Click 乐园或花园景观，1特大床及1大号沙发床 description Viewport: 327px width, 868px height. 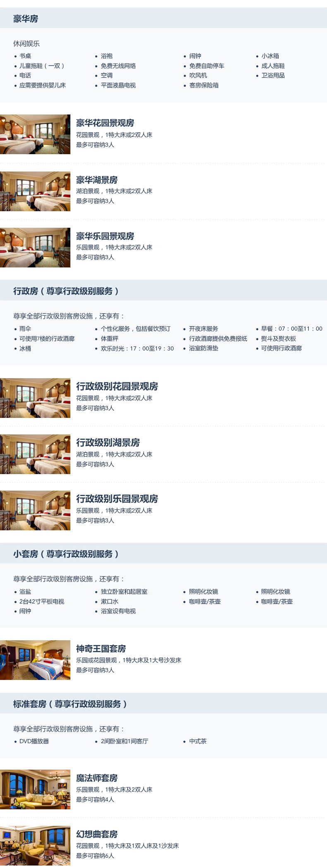[129, 660]
